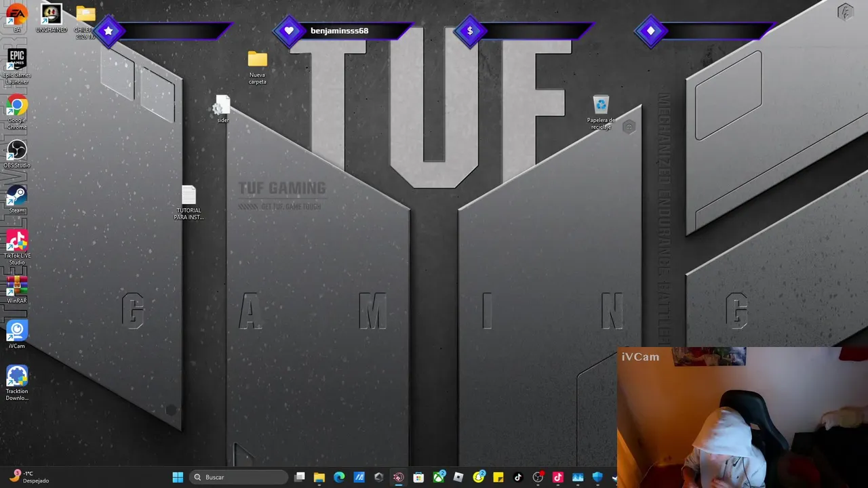This screenshot has width=868, height=488.
Task: Open TikTok LIVE Studio desktop shortcut
Action: pyautogui.click(x=17, y=247)
